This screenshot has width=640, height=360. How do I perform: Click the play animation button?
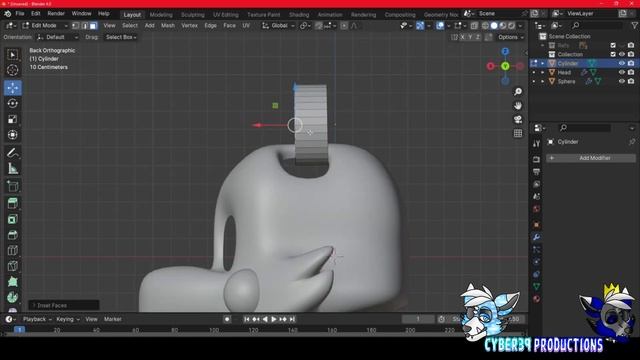(x=274, y=319)
